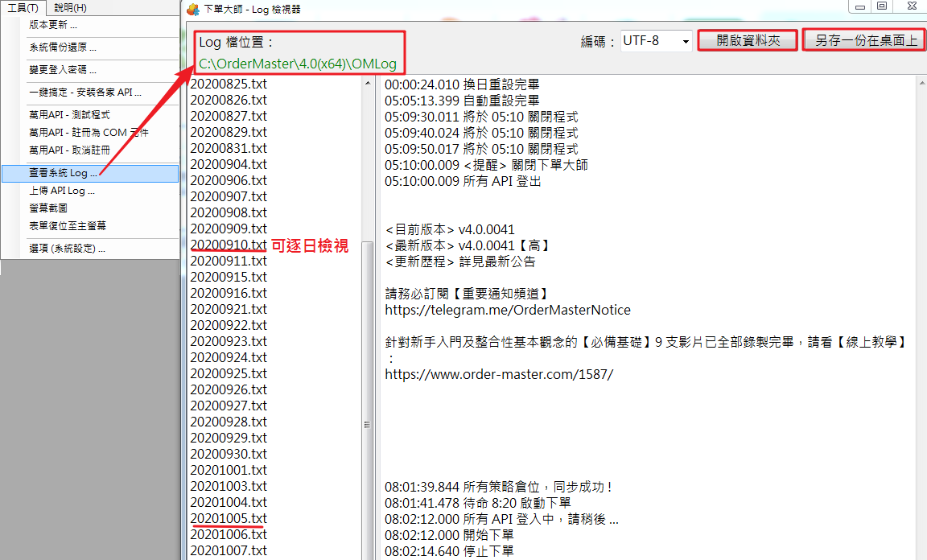
Task: Select 表單復位至主螢幕 entry
Action: pyautogui.click(x=68, y=226)
